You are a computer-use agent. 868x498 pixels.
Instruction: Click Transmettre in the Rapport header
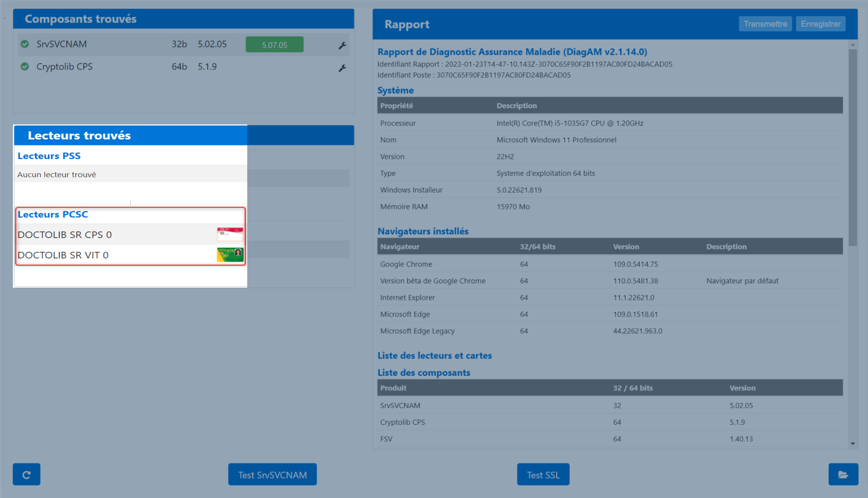click(765, 24)
